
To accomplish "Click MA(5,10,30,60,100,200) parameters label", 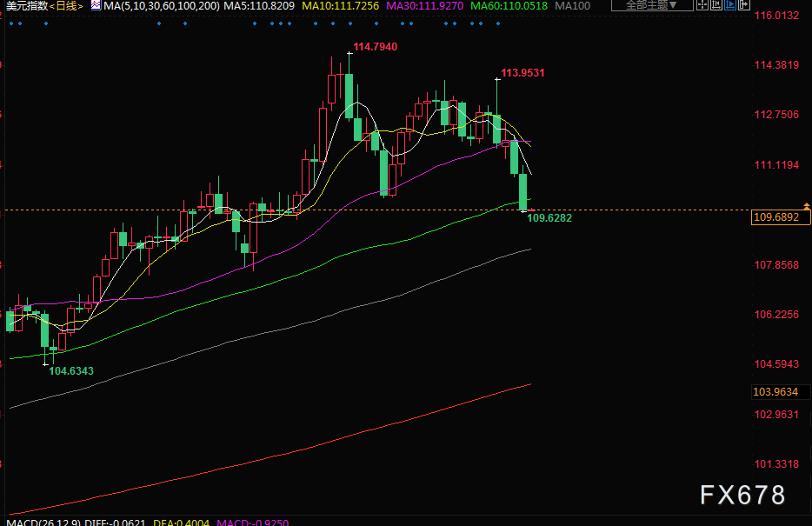I will (161, 6).
